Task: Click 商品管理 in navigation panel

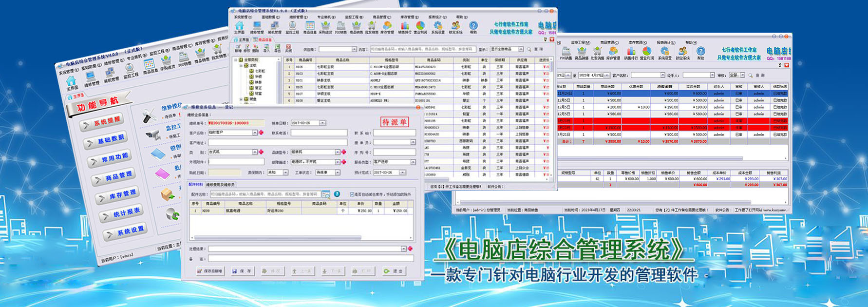Action: (x=113, y=177)
